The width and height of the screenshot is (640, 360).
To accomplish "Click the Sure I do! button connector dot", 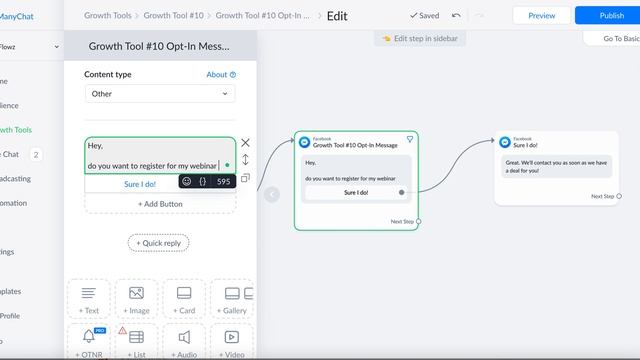I will click(402, 192).
